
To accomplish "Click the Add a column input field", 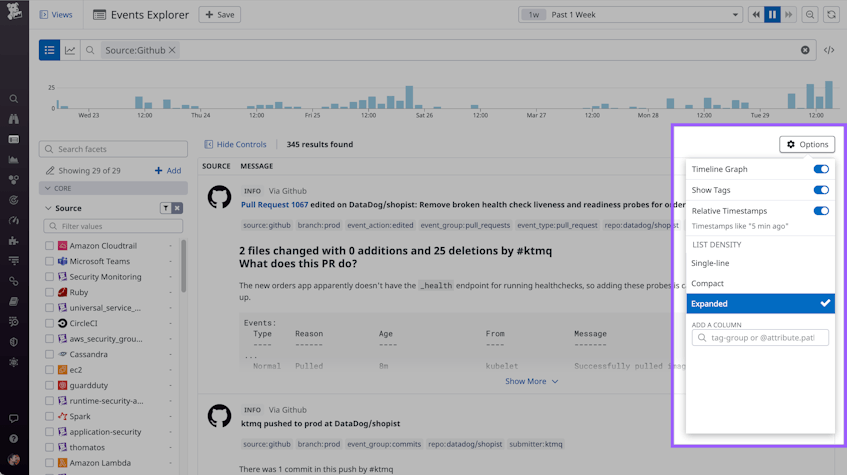I will tap(760, 338).
